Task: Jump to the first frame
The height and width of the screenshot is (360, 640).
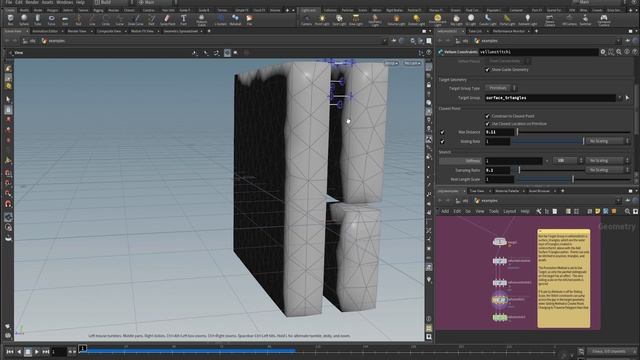Action: coord(10,352)
